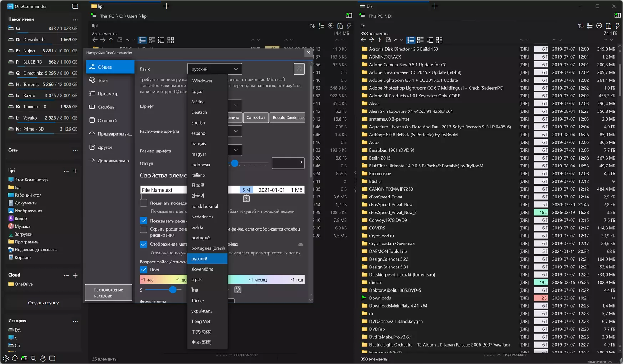The image size is (623, 364).
Task: Open the 'Тема' settings section
Action: click(103, 80)
